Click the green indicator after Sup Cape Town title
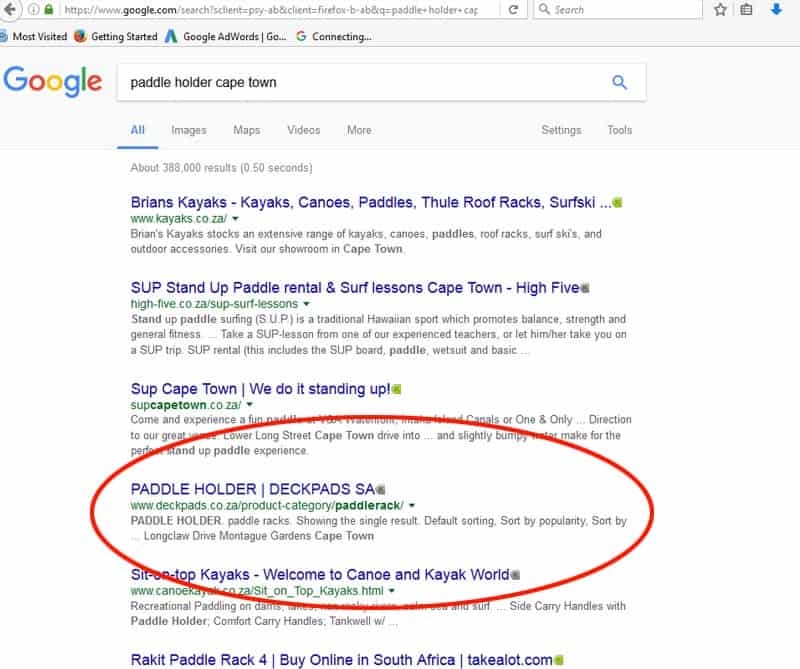Screen dimensions: 800x669 point(396,389)
